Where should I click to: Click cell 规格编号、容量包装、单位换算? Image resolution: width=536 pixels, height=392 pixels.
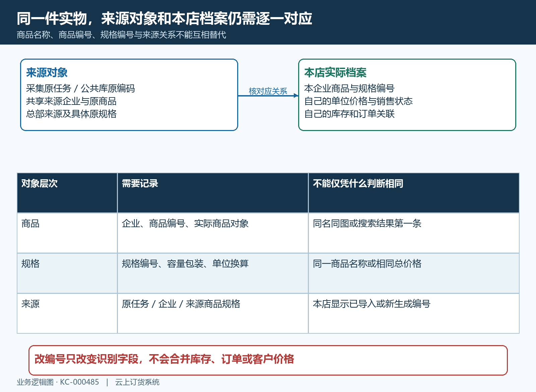pyautogui.click(x=213, y=273)
